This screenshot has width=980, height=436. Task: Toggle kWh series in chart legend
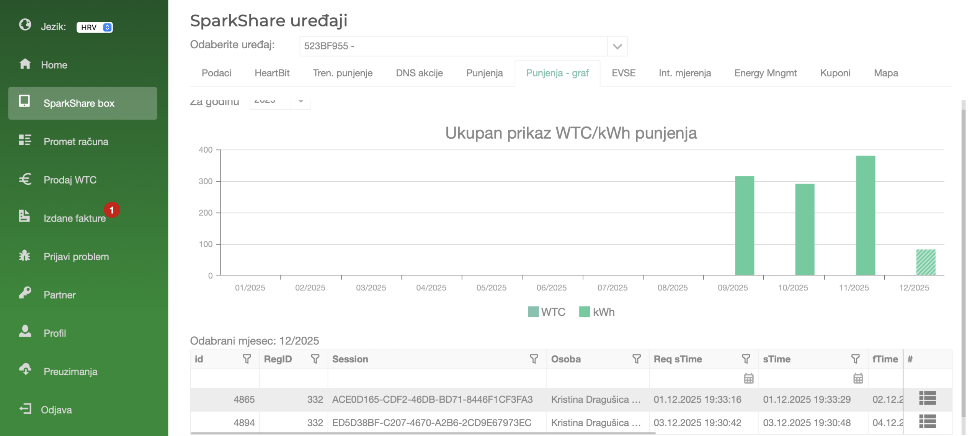tap(597, 312)
